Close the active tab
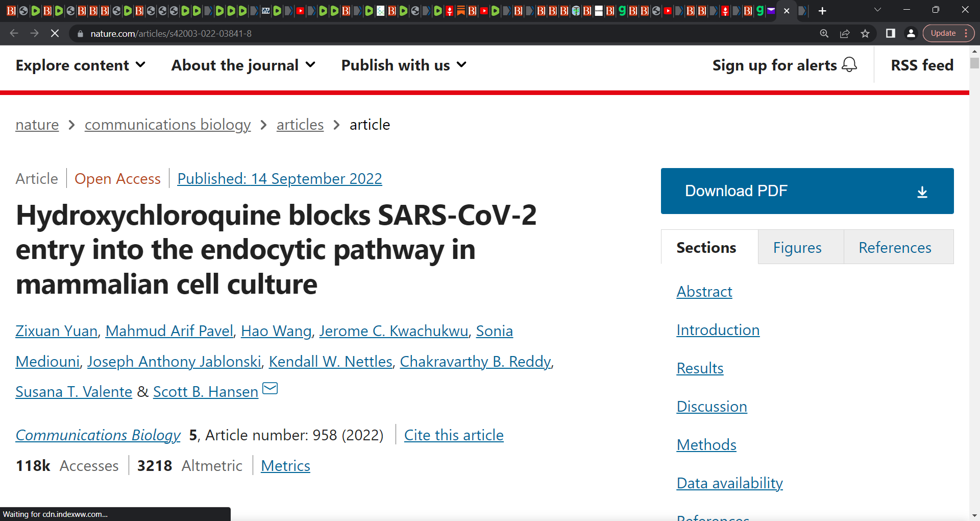This screenshot has width=980, height=521. point(787,11)
